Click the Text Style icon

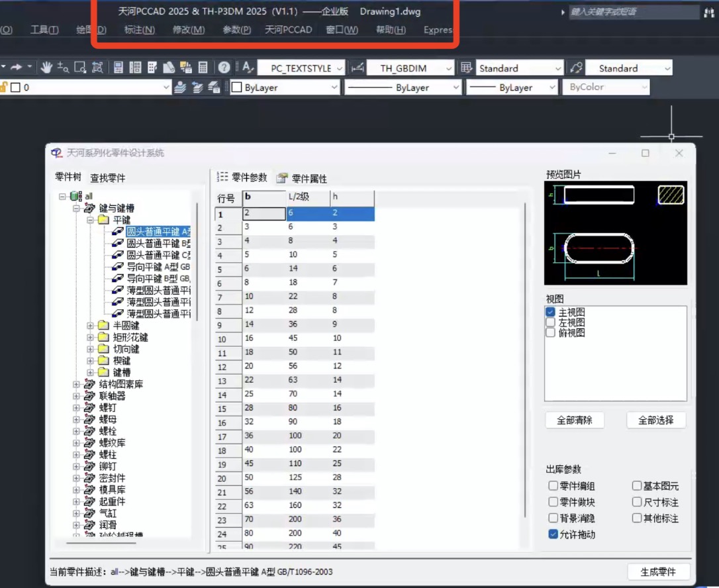click(248, 68)
